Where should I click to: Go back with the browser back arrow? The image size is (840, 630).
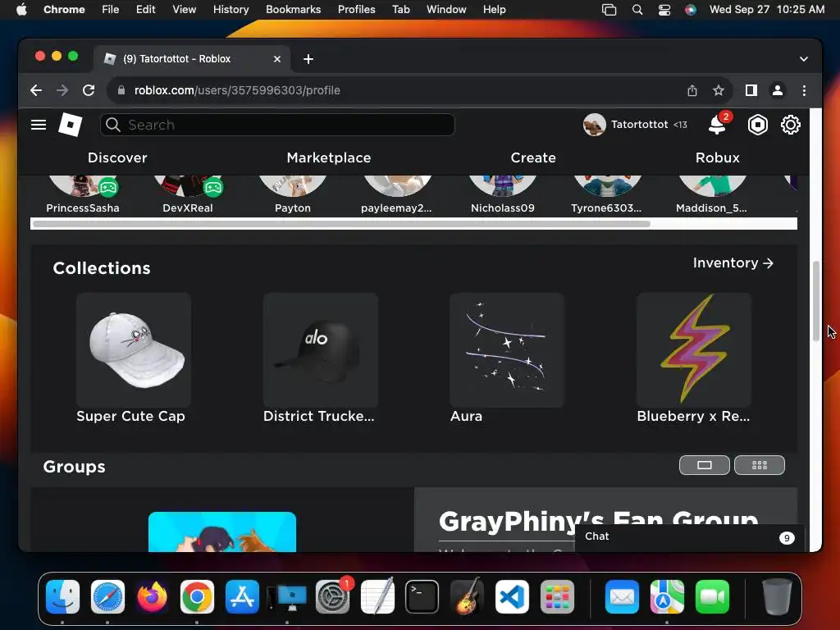pyautogui.click(x=36, y=90)
